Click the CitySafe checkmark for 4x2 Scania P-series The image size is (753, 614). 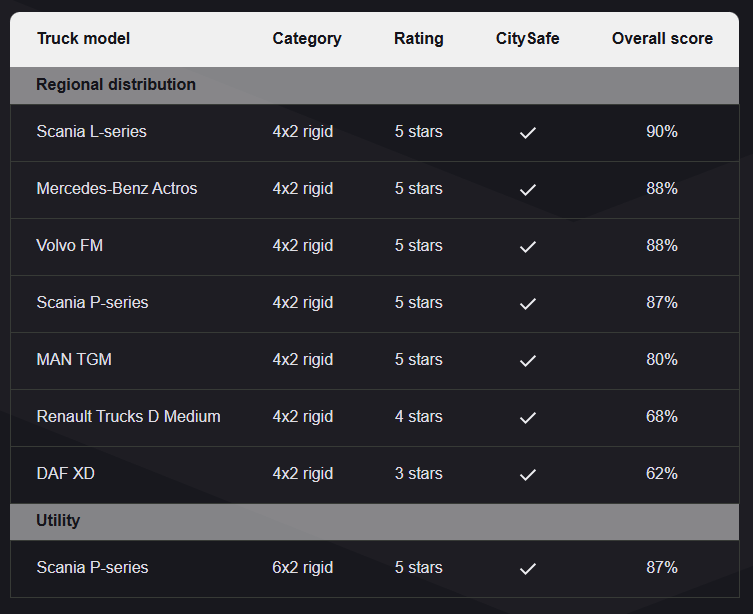(528, 303)
